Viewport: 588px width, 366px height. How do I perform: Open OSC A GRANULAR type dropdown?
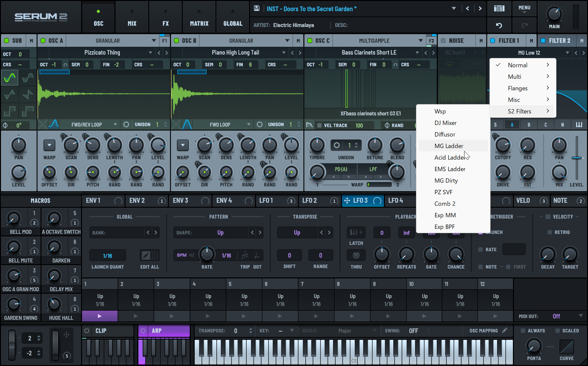(x=112, y=41)
